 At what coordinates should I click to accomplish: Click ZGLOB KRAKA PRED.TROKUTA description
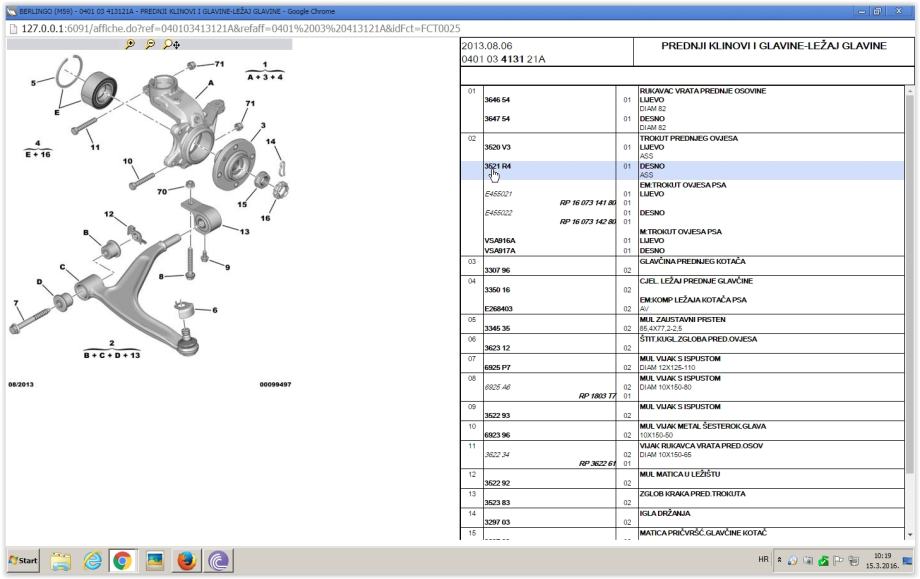point(692,494)
